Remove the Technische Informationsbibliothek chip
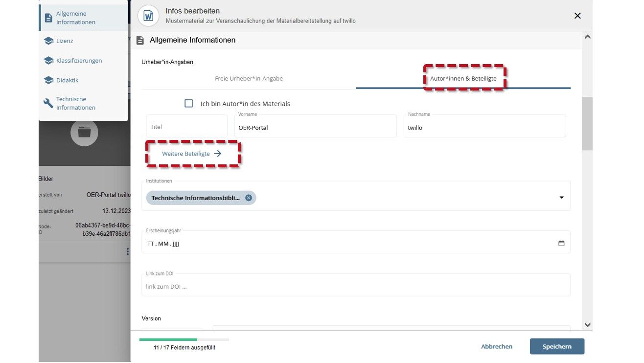This screenshot has width=644, height=363. [x=249, y=198]
